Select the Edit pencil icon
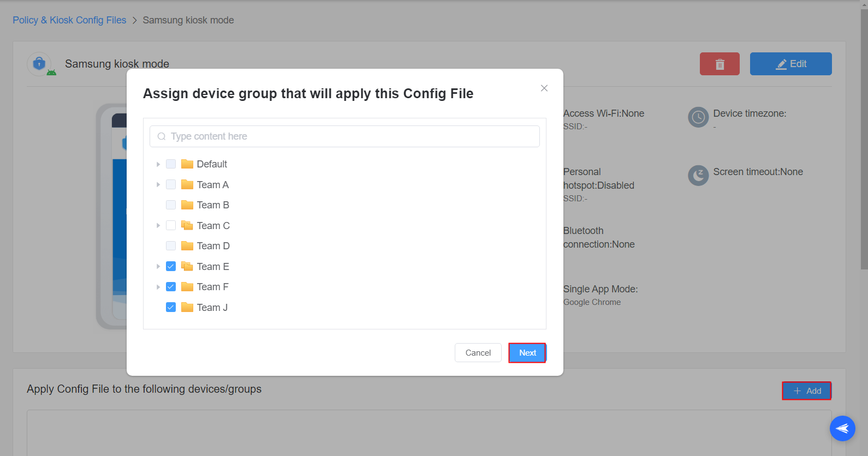868x456 pixels. click(781, 64)
